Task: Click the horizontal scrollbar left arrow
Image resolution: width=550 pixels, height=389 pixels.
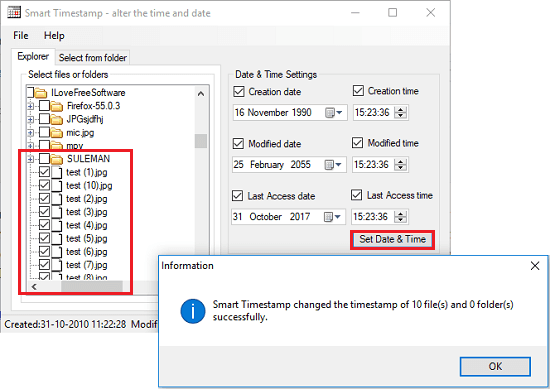Action: tap(34, 287)
